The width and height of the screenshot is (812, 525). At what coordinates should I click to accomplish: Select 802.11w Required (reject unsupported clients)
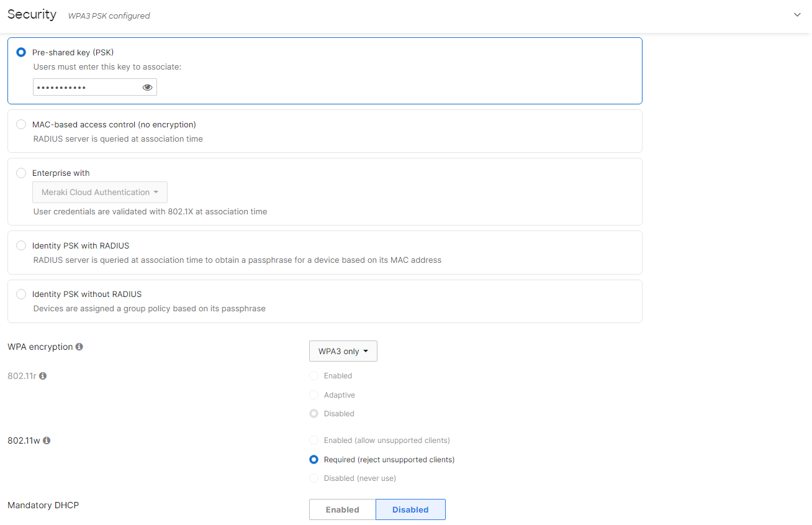coord(314,460)
